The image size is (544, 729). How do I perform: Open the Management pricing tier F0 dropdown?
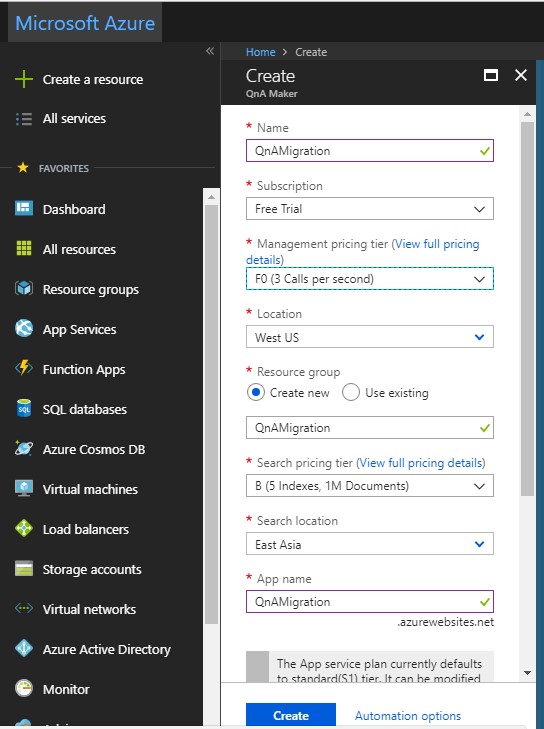tap(370, 278)
